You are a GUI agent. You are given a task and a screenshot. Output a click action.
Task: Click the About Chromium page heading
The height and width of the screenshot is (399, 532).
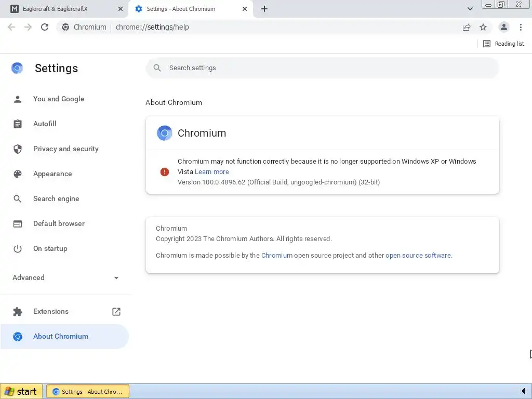(174, 102)
